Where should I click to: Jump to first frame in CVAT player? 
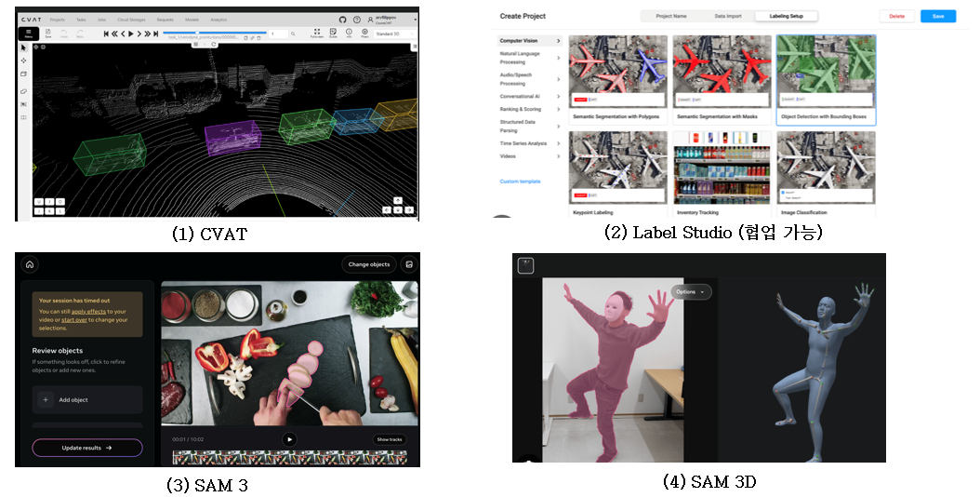coord(106,34)
